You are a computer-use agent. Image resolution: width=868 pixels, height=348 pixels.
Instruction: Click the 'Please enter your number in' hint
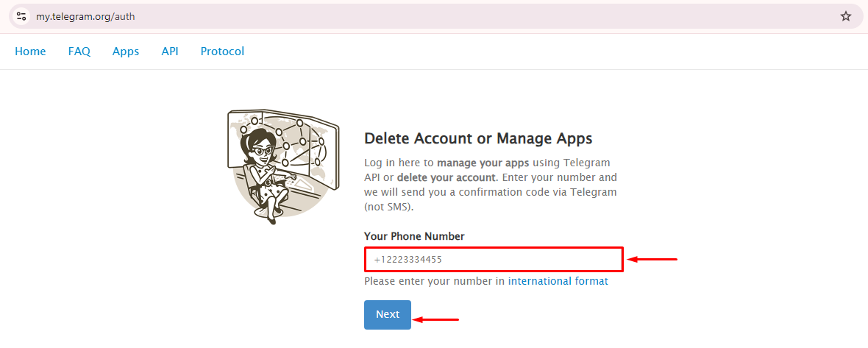[x=434, y=281]
